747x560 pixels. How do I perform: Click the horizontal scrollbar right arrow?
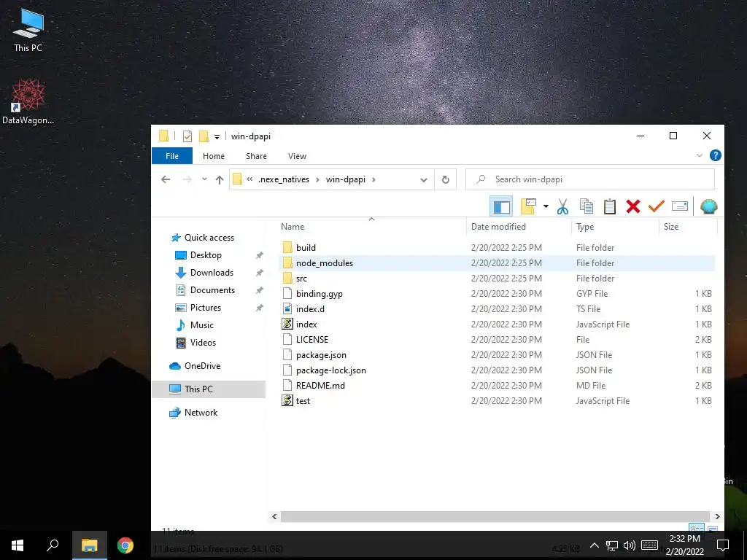click(718, 516)
